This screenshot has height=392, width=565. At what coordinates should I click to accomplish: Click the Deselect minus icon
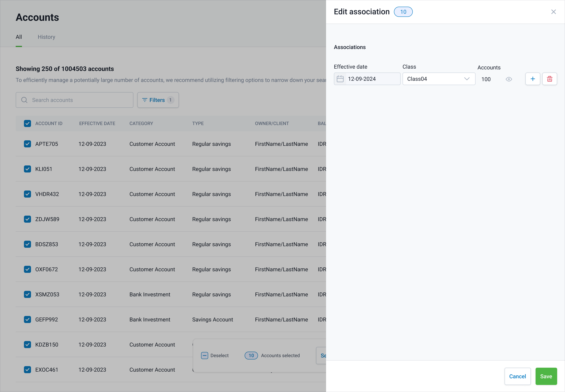[204, 355]
